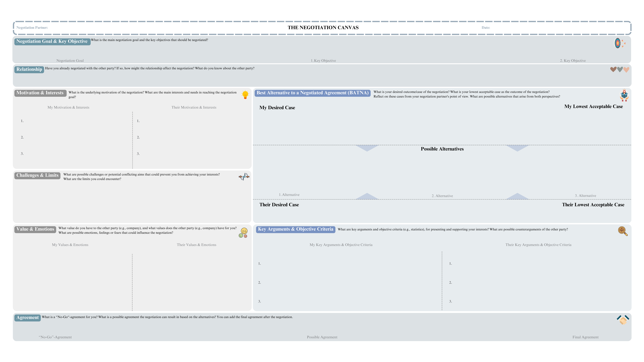Click the BATNA hands-holding-box icon
Screen dimensions: 644x362
click(x=624, y=95)
